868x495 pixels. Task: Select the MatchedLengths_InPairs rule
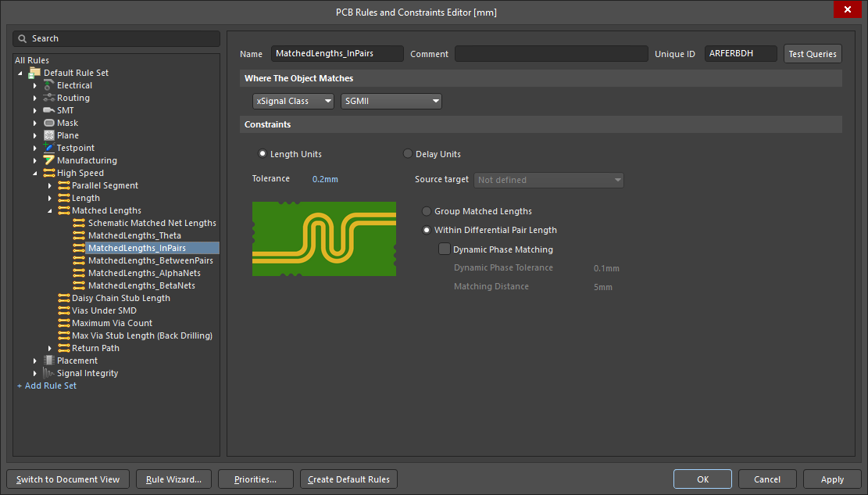click(137, 248)
